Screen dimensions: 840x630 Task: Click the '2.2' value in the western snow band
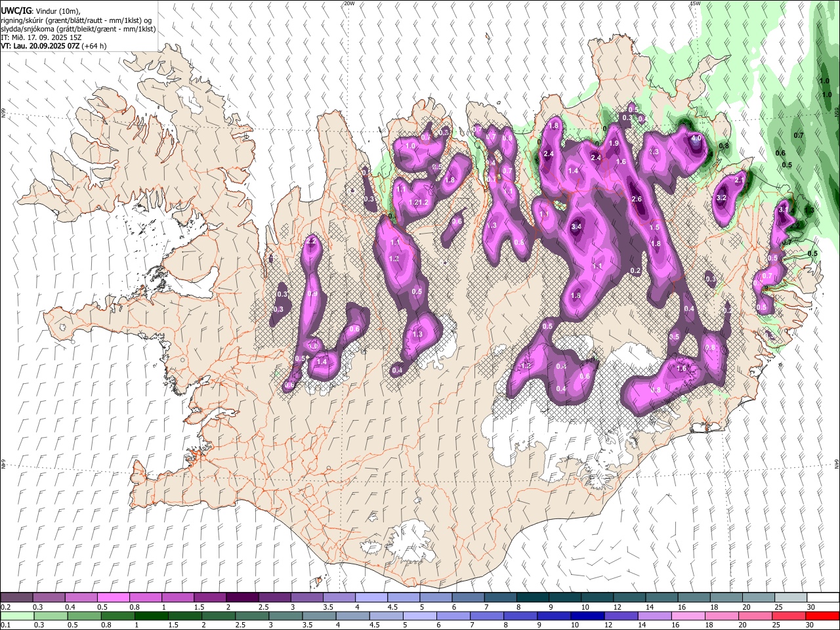[x=311, y=241]
